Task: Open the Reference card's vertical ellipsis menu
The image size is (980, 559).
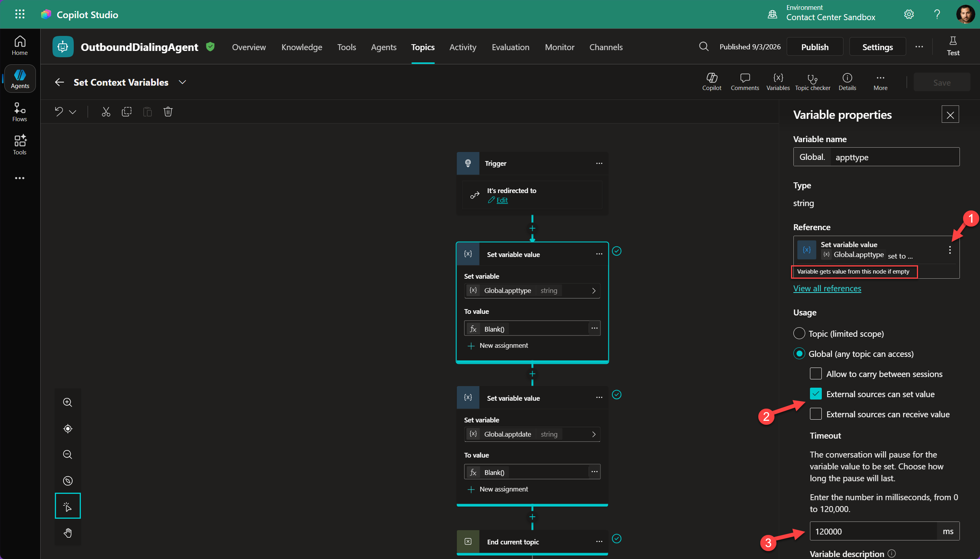Action: (950, 250)
